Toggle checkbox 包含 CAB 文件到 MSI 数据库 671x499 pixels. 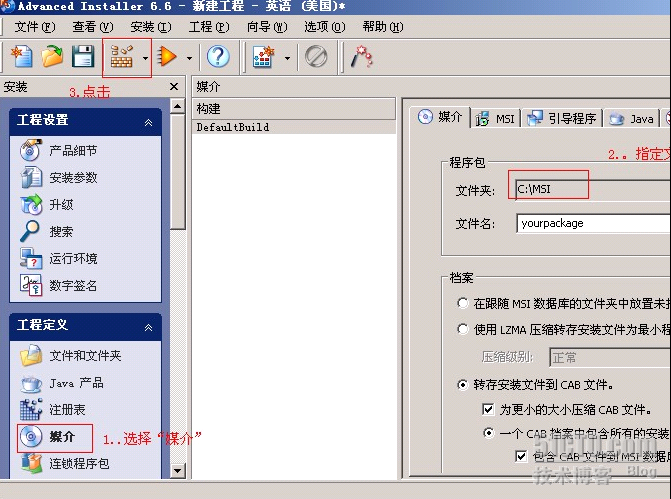click(521, 456)
